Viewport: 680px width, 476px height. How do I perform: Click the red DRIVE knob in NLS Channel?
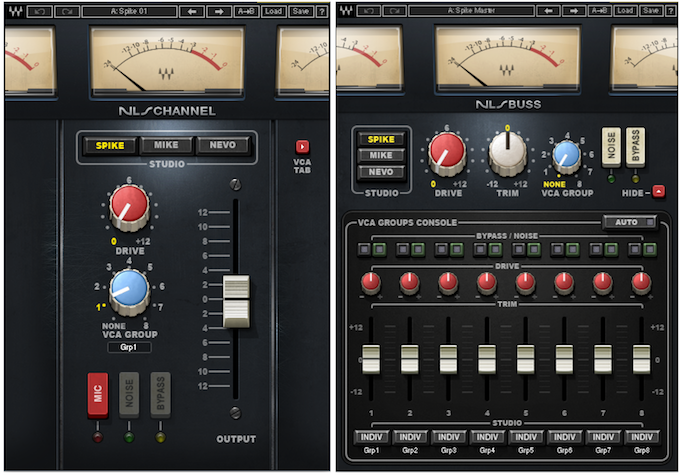(129, 207)
